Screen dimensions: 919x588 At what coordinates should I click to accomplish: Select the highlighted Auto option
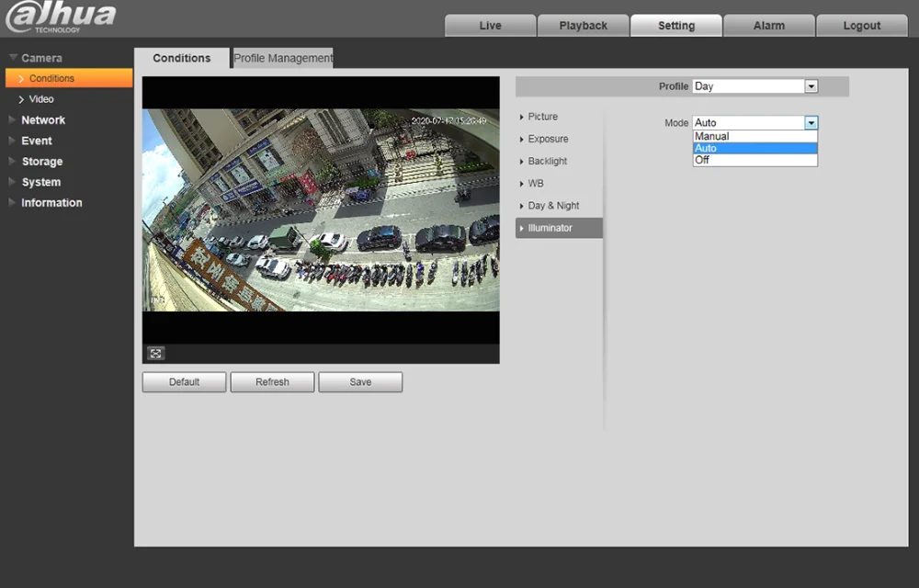[754, 148]
